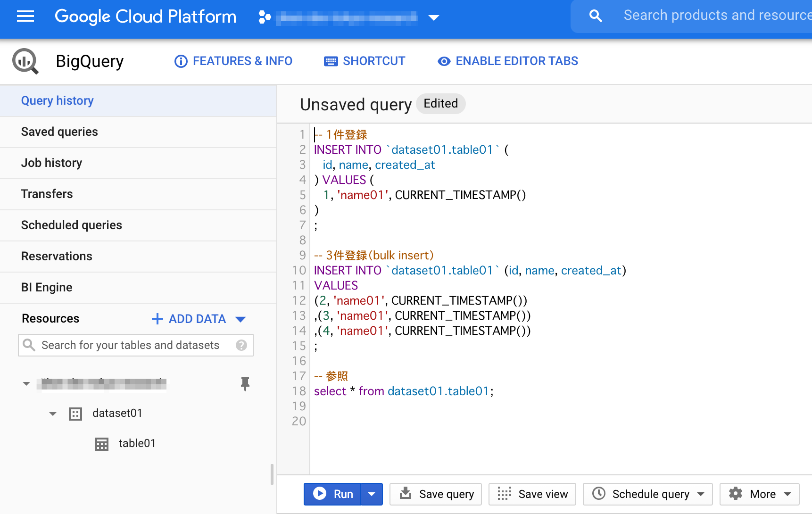Open the project selector dropdown arrow
The image size is (812, 514).
click(434, 18)
